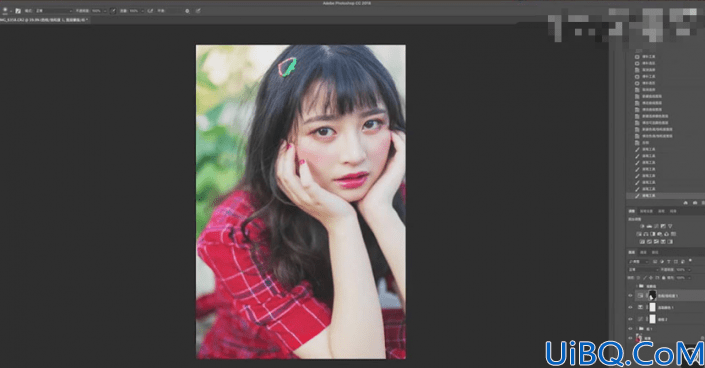Open the brush blend mode dropdown
Viewport: 705px width, 368px height.
pos(53,10)
